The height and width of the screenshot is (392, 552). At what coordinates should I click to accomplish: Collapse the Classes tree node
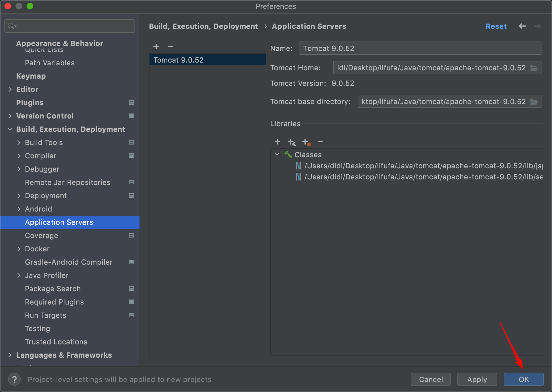coord(277,154)
